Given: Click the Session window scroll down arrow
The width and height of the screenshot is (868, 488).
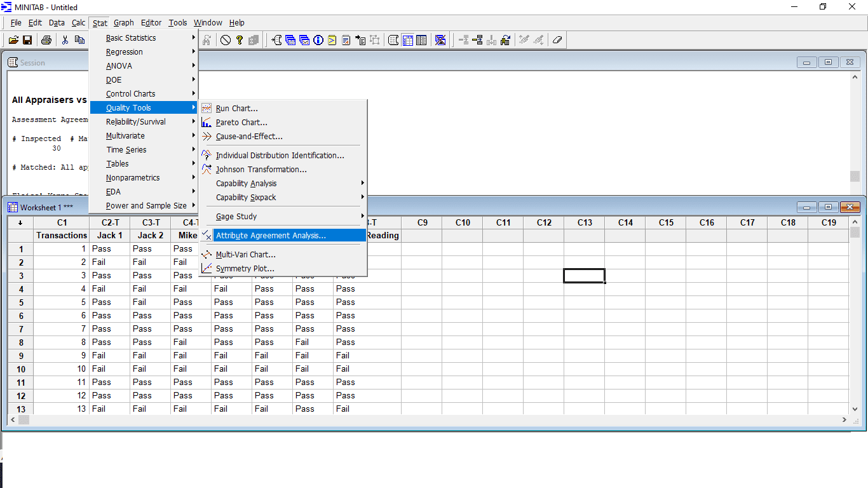Looking at the screenshot, I should pyautogui.click(x=855, y=191).
